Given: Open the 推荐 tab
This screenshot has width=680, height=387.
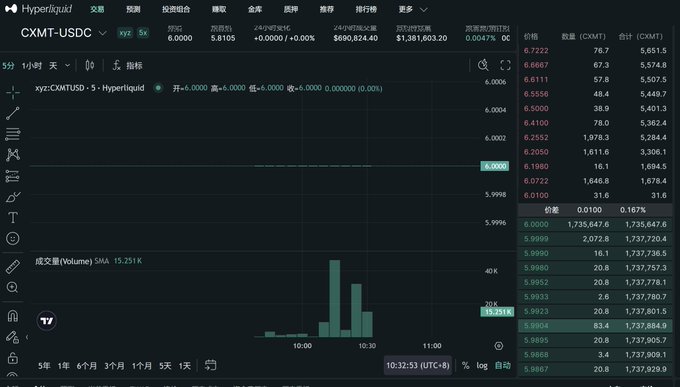Looking at the screenshot, I should coord(327,9).
